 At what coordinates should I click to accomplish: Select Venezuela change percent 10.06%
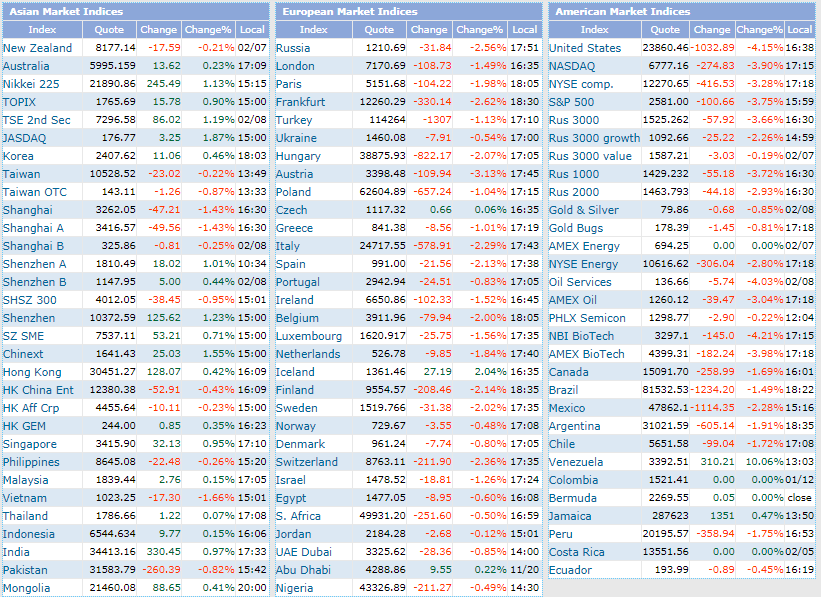click(x=764, y=462)
